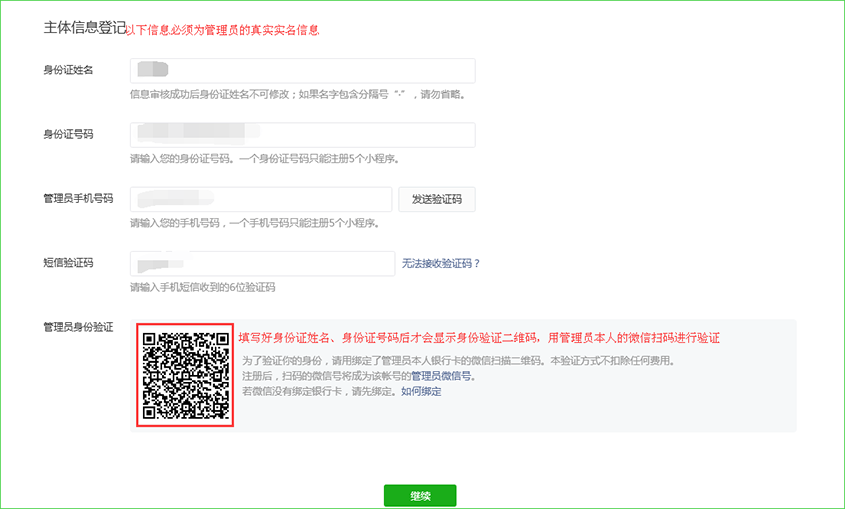Click the 如何绑定 help link

tap(421, 391)
